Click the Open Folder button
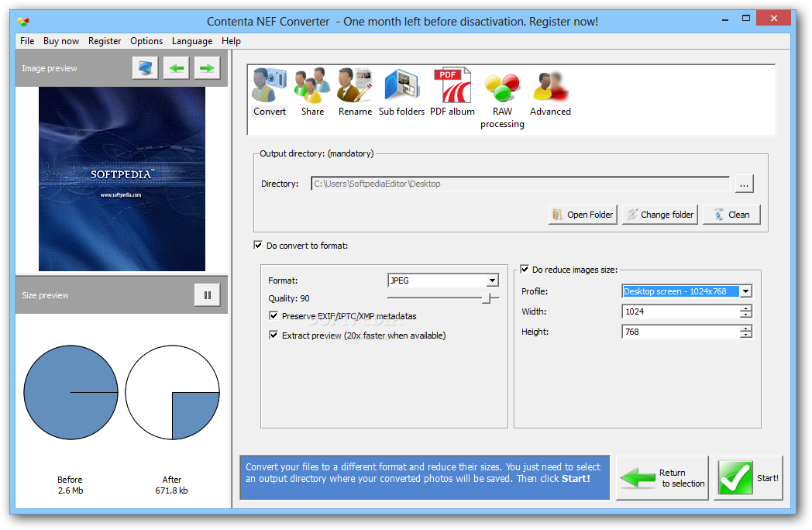This screenshot has width=812, height=530. pyautogui.click(x=583, y=215)
